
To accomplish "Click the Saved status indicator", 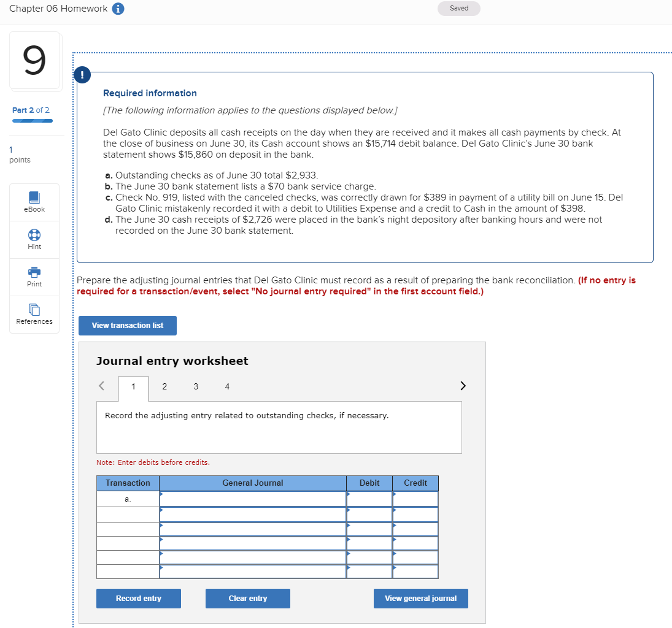I will 458,9.
